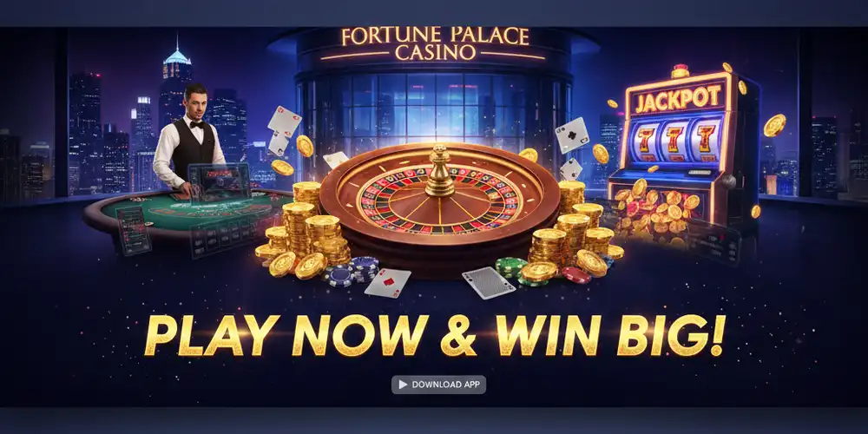868x434 pixels.
Task: Click the Play Now & Win Big headline
Action: (435, 335)
